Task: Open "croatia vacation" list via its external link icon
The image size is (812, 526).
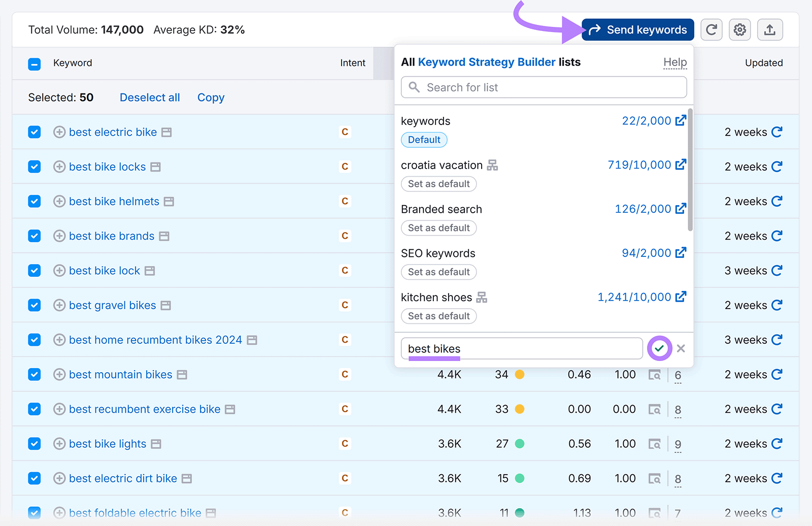Action: tap(682, 165)
